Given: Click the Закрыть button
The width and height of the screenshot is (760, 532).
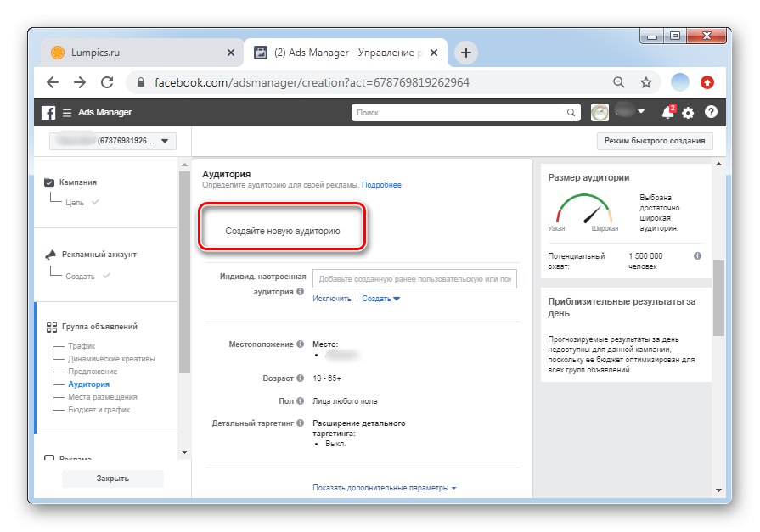Looking at the screenshot, I should click(x=112, y=479).
